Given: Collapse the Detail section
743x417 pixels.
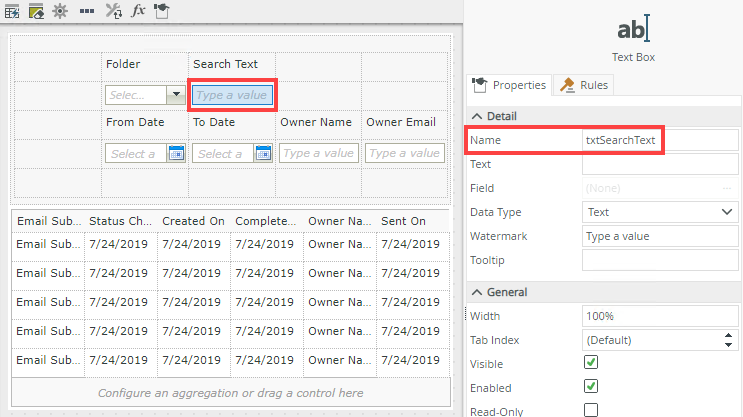Looking at the screenshot, I should [477, 116].
